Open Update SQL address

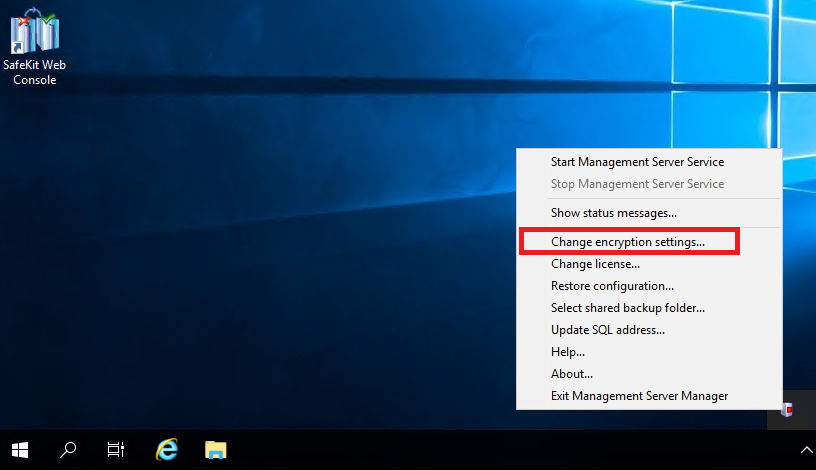point(607,330)
